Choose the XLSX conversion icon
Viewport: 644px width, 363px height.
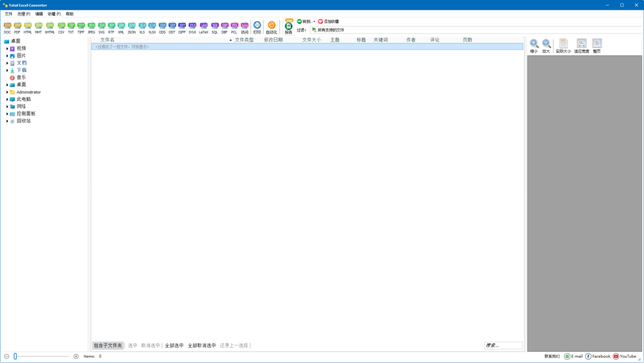[x=152, y=28]
